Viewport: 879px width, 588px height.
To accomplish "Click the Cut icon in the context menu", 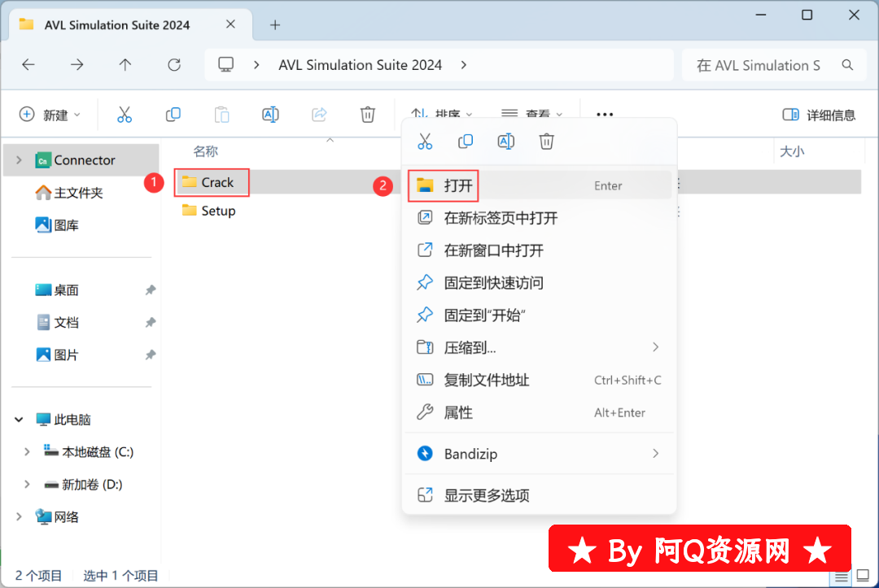I will [425, 142].
